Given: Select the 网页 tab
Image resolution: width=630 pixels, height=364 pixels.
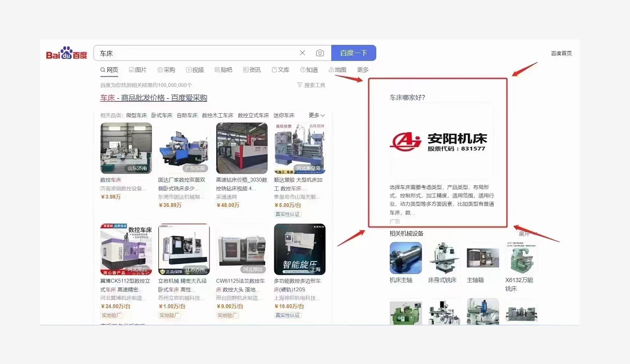Looking at the screenshot, I should point(109,70).
